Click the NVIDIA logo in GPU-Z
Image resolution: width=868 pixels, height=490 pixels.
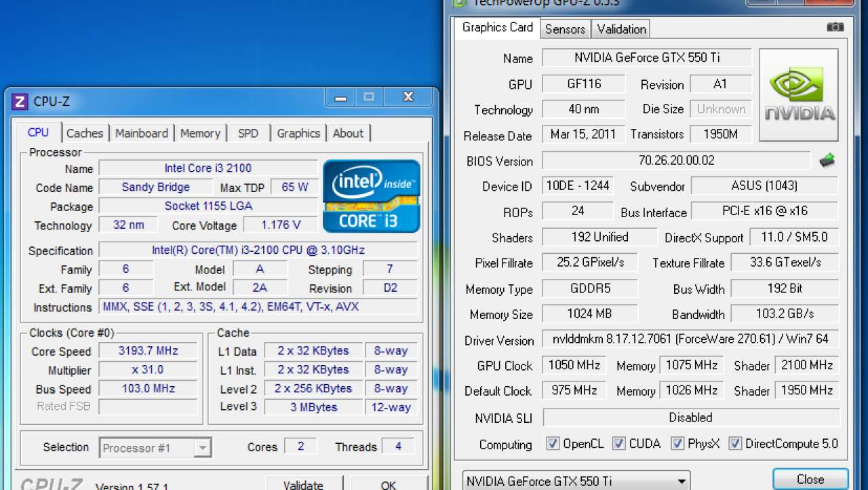[799, 95]
